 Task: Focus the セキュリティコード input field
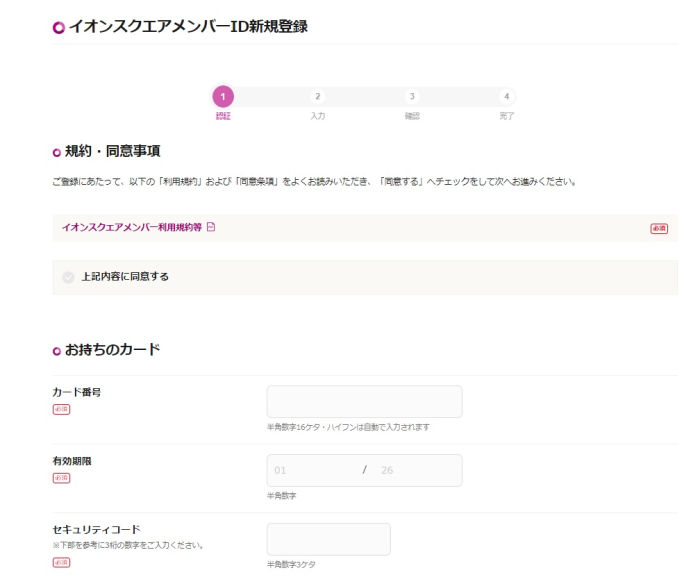click(328, 539)
